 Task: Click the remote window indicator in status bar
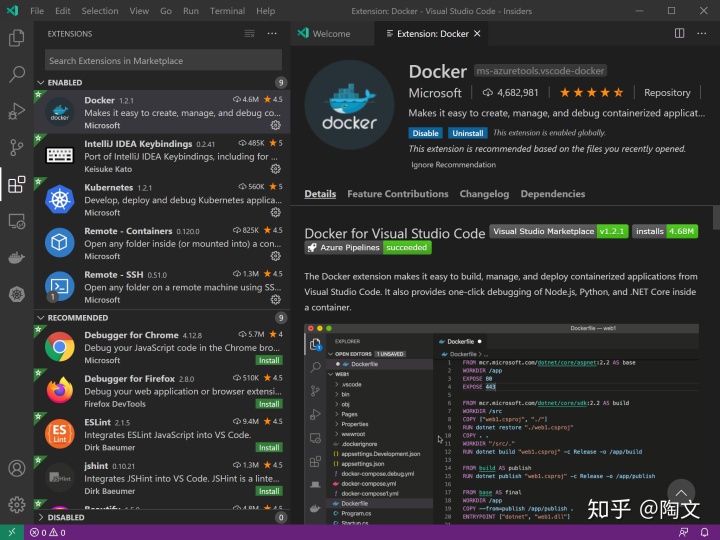tap(12, 532)
